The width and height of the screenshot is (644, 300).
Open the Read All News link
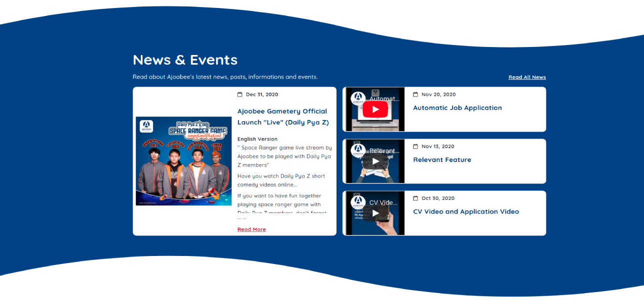pos(527,77)
